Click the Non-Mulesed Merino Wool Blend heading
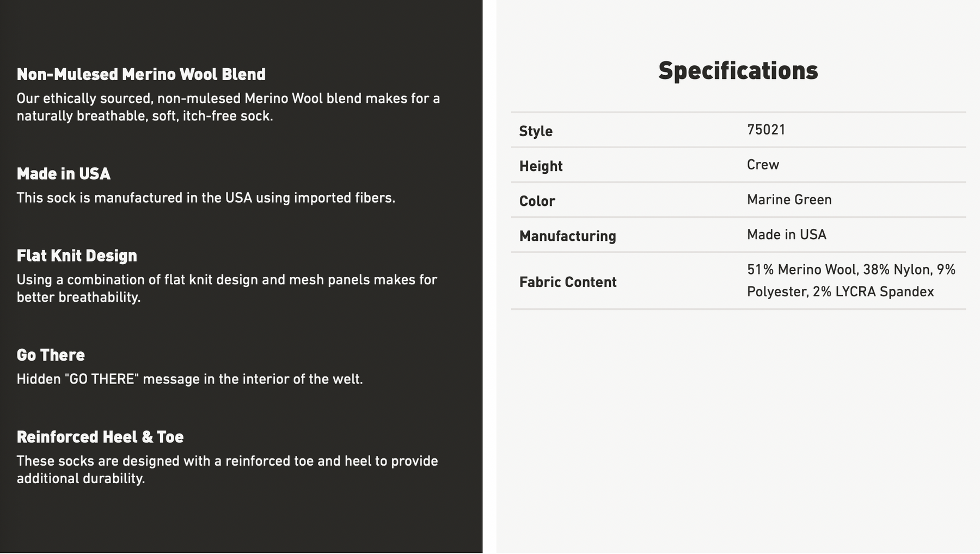This screenshot has width=980, height=554. click(x=141, y=75)
